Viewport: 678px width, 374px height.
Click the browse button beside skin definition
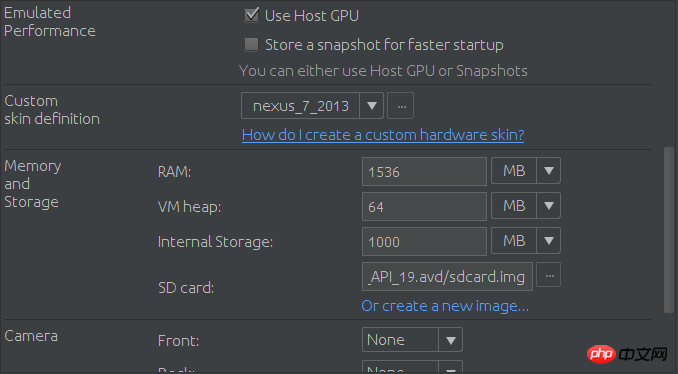coord(400,105)
